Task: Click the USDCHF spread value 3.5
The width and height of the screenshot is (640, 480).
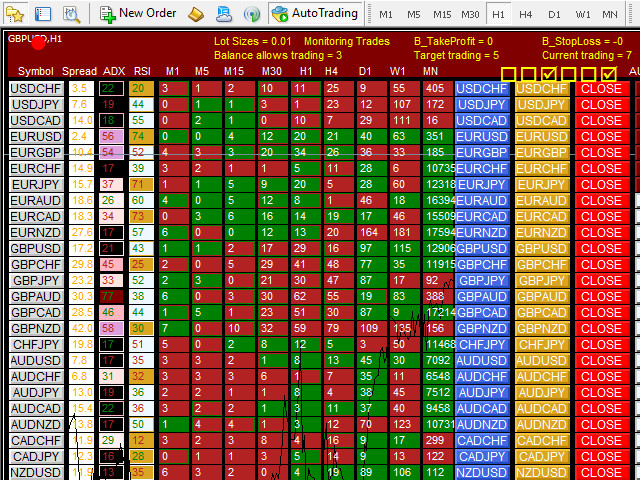Action: click(81, 89)
